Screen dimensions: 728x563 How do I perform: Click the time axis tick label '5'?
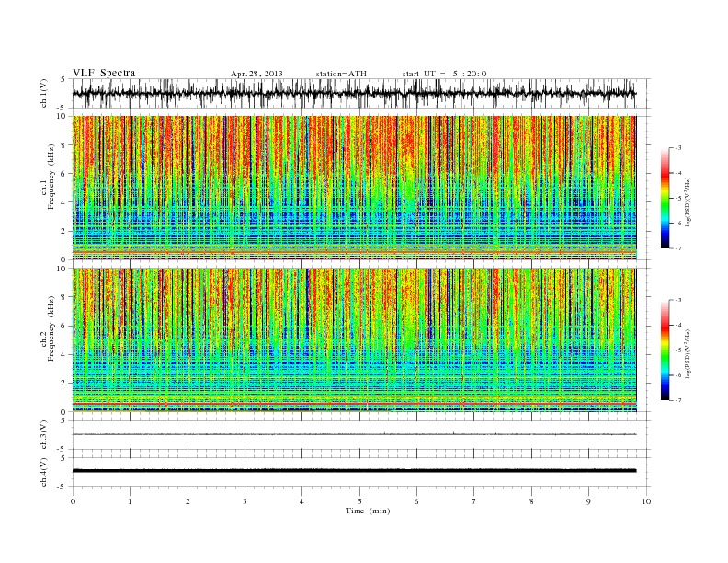click(359, 501)
